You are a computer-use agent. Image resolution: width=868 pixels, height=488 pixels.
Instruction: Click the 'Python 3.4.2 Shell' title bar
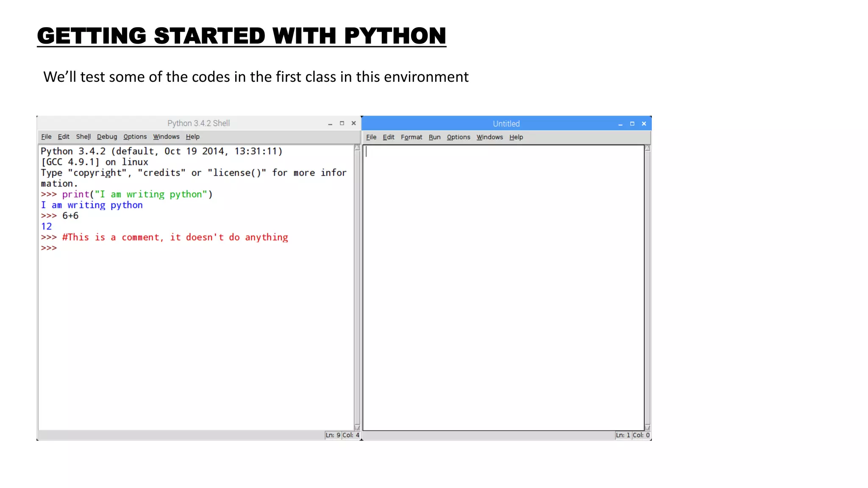pyautogui.click(x=198, y=123)
